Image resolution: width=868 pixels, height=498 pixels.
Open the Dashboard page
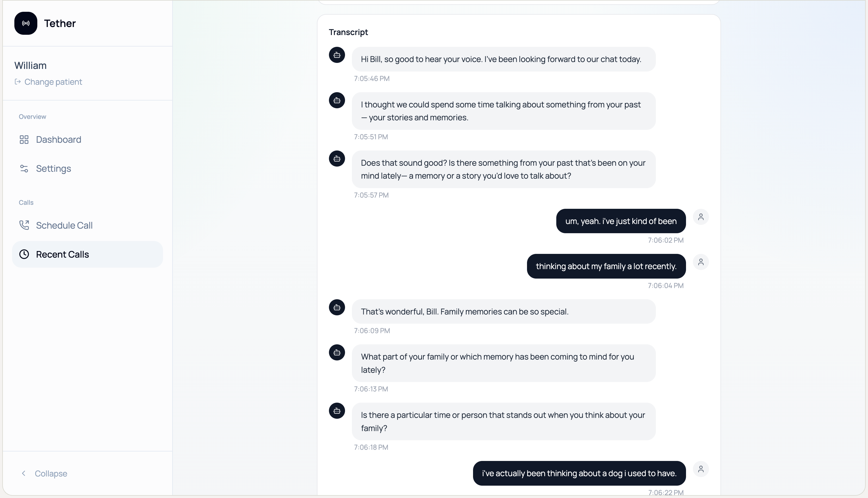coord(59,140)
